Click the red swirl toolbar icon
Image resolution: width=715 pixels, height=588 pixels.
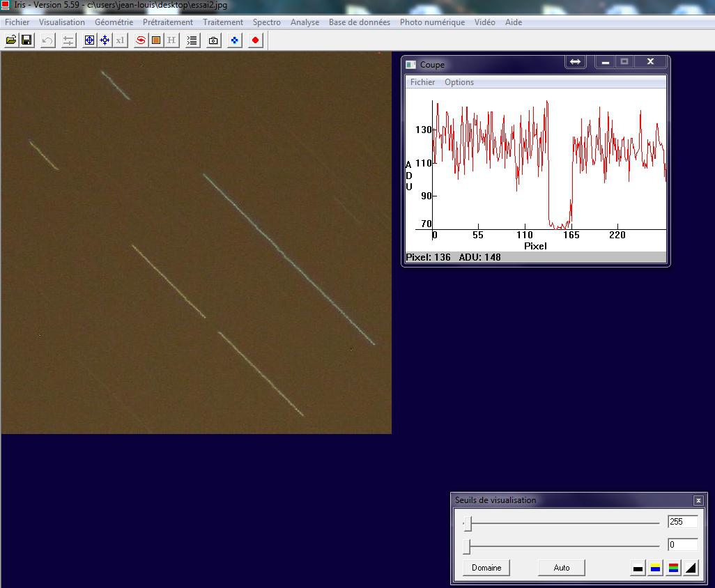(x=141, y=40)
